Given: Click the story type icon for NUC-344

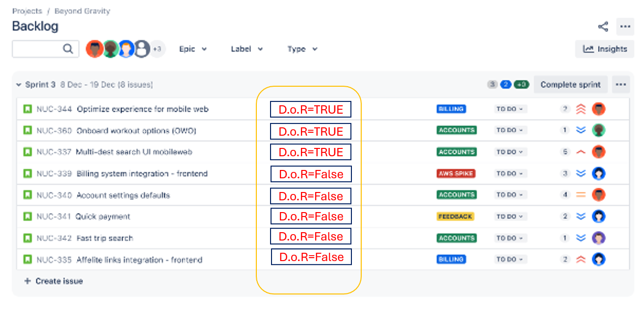Looking at the screenshot, I should click(x=27, y=109).
